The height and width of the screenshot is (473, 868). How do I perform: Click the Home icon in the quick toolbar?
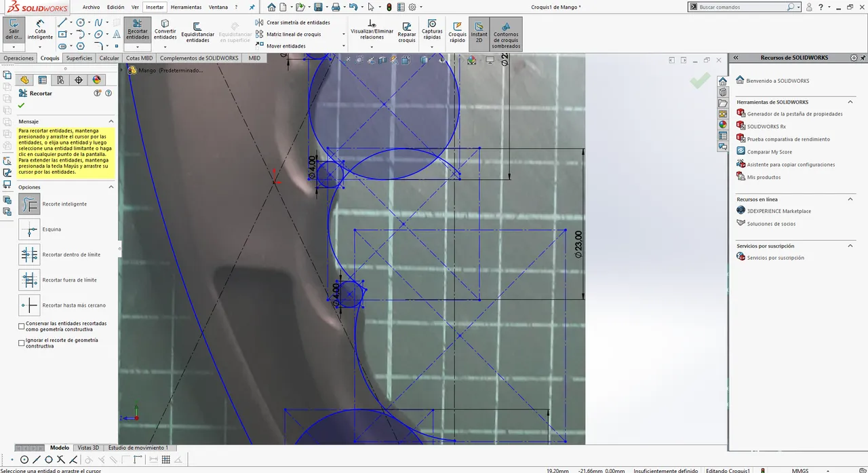tap(272, 7)
